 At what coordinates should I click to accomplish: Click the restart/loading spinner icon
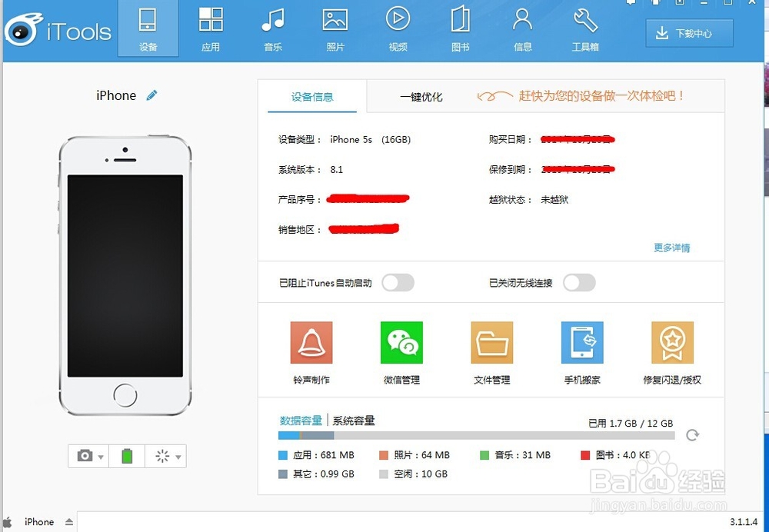[x=162, y=456]
